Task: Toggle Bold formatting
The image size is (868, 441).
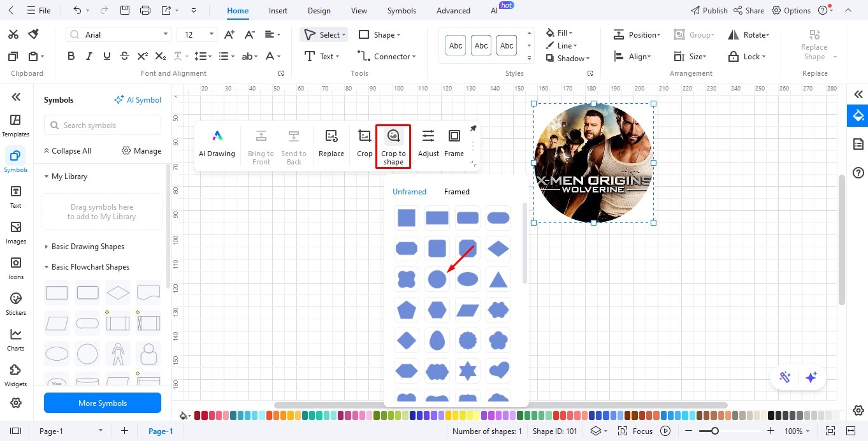Action: coord(71,56)
